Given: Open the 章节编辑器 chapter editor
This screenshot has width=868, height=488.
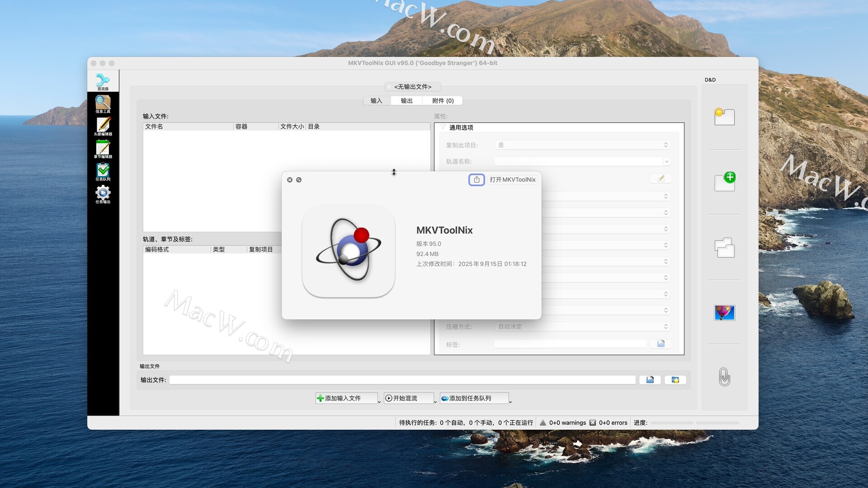Looking at the screenshot, I should (103, 149).
